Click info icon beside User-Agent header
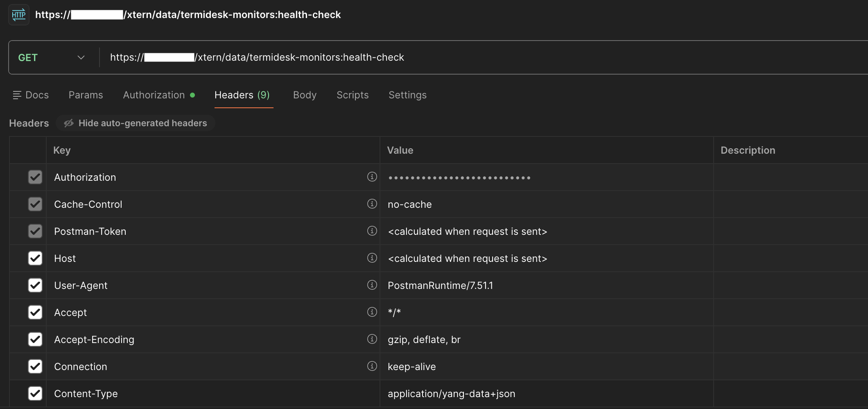 (372, 285)
